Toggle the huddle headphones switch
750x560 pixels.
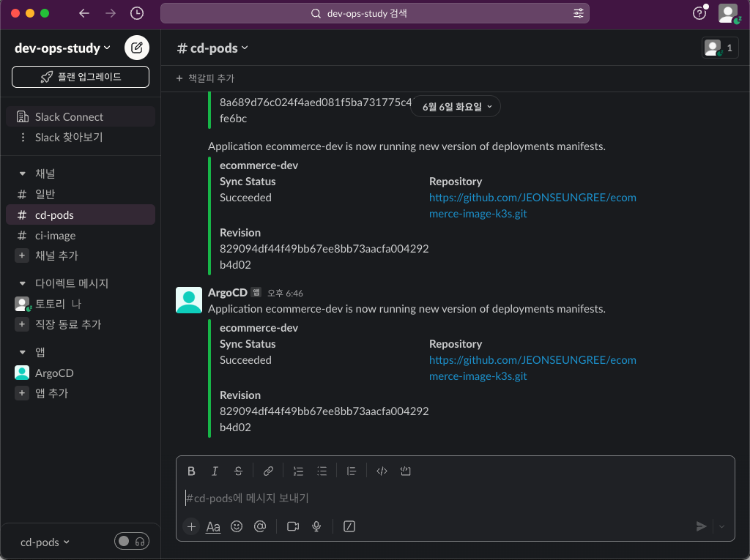click(132, 542)
